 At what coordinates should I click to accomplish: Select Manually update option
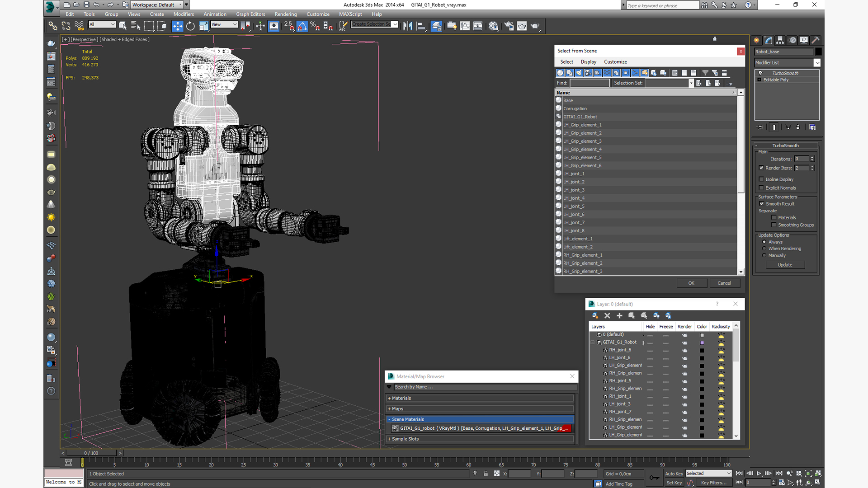click(764, 255)
